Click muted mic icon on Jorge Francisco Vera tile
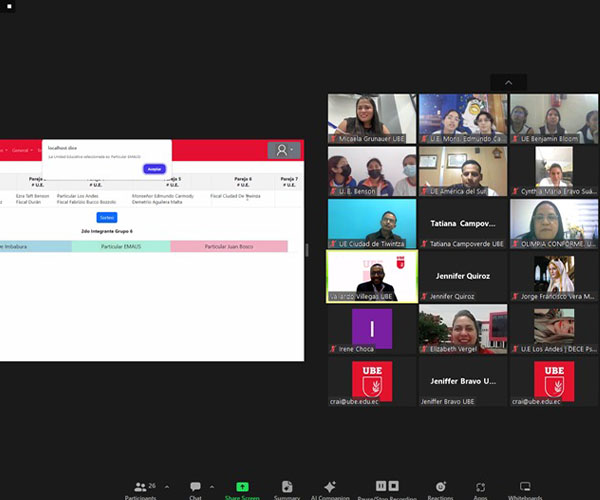The height and width of the screenshot is (500, 600). tap(515, 296)
